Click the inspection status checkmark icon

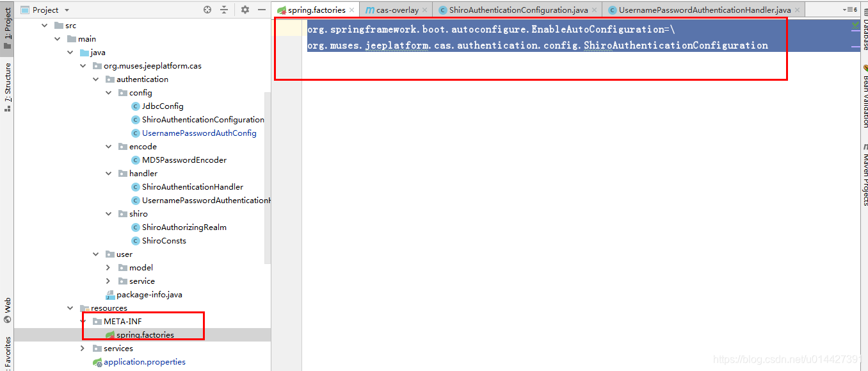pos(855,24)
